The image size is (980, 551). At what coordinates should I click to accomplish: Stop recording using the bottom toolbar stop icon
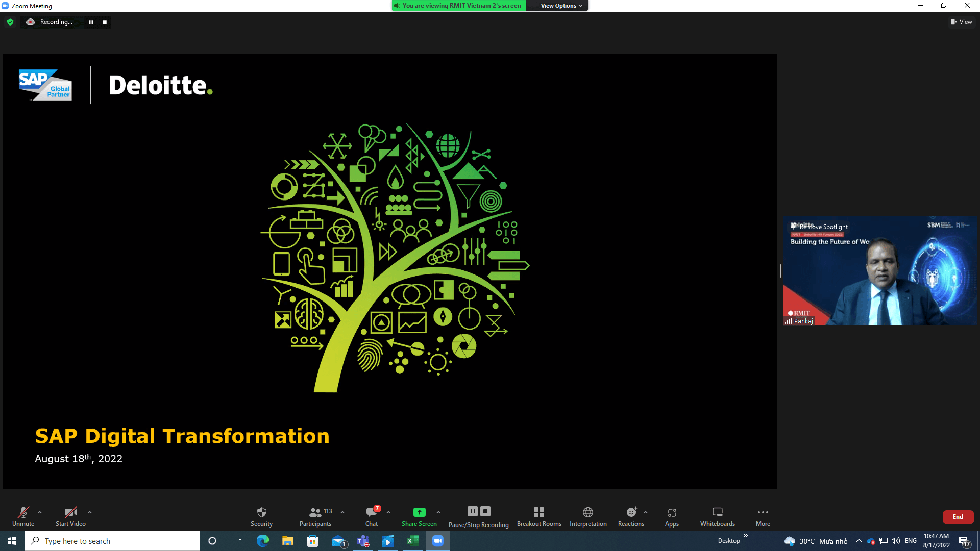(485, 511)
